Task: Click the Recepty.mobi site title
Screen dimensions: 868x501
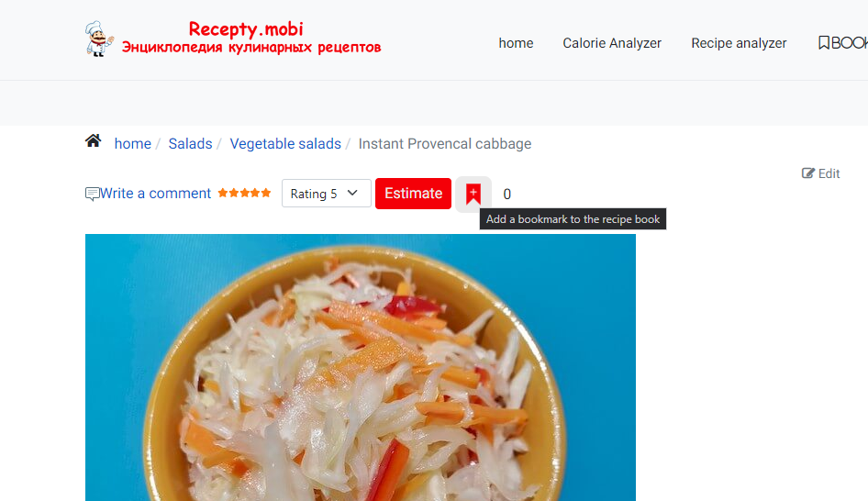Action: pos(246,28)
